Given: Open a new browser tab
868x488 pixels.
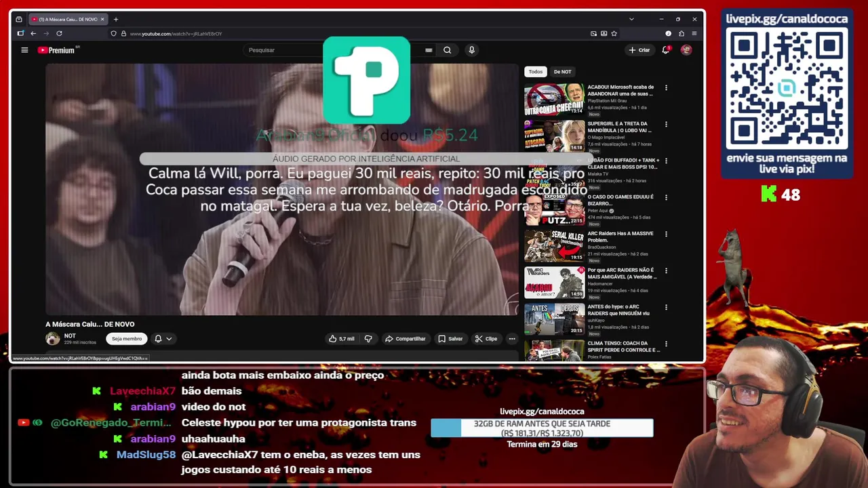Looking at the screenshot, I should (x=116, y=19).
